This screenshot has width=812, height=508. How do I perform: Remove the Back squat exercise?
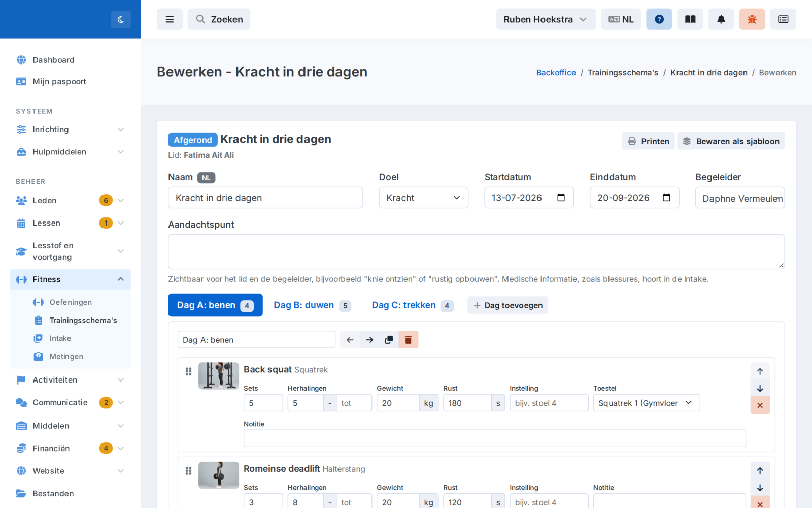(760, 405)
